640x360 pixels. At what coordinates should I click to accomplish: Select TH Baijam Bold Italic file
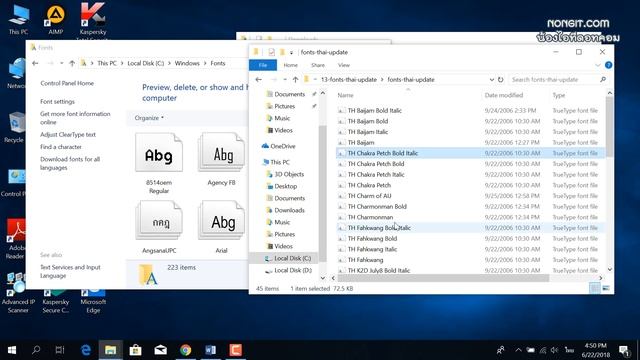point(375,111)
